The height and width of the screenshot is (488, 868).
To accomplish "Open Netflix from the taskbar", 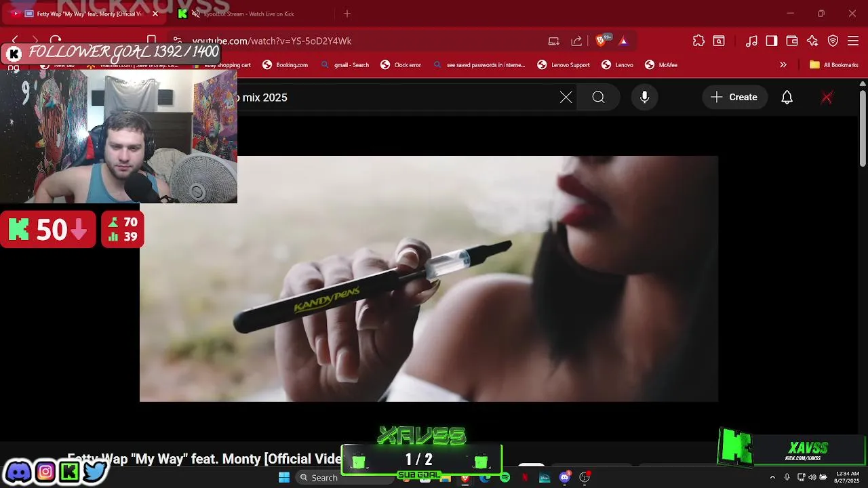I will pos(525,478).
